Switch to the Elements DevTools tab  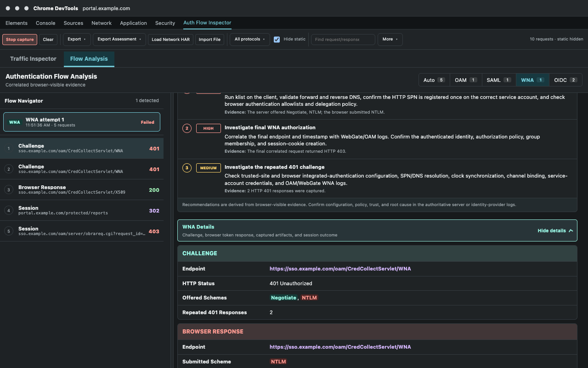pos(17,23)
